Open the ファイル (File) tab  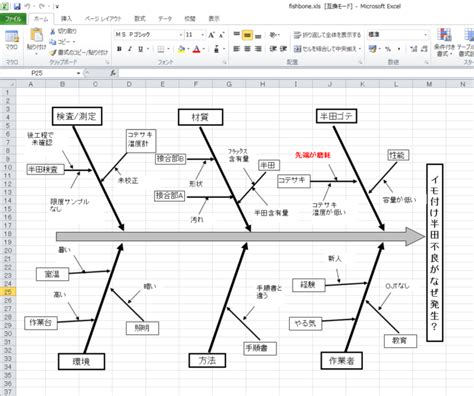tap(13, 19)
